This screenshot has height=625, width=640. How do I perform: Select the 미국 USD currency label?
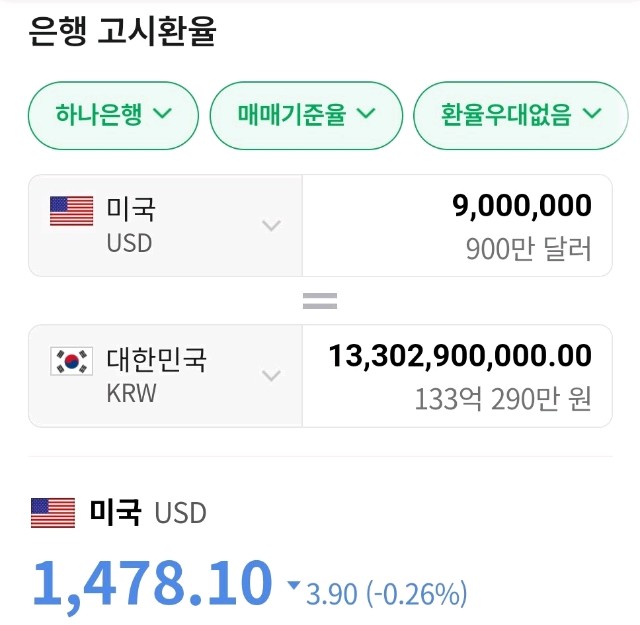pyautogui.click(x=131, y=225)
